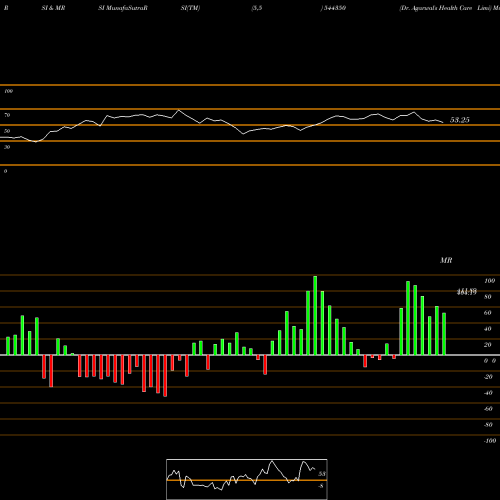
Task: Click the RSI value label 53.25
Action: pos(460,120)
